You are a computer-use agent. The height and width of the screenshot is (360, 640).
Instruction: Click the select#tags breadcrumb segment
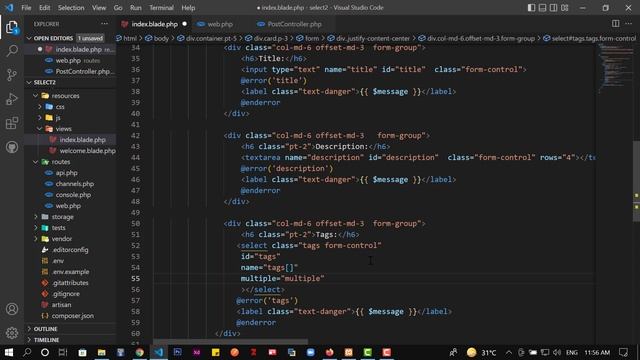[x=593, y=38]
